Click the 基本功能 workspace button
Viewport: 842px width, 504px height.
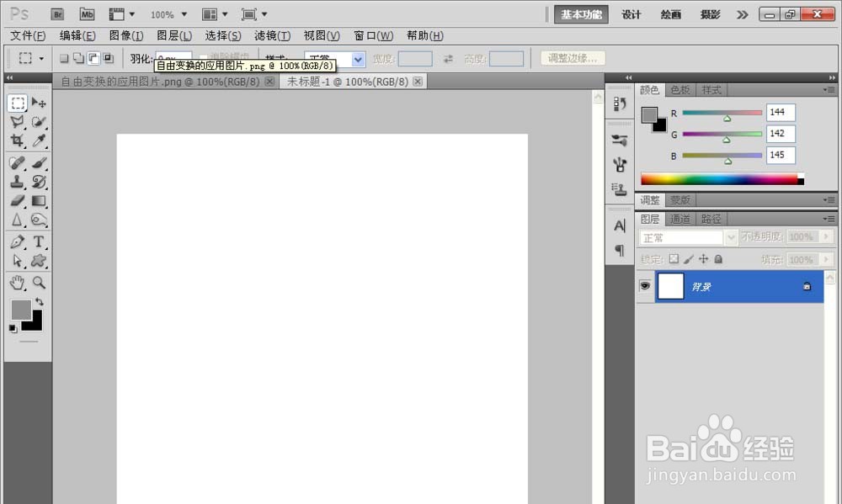coord(582,14)
